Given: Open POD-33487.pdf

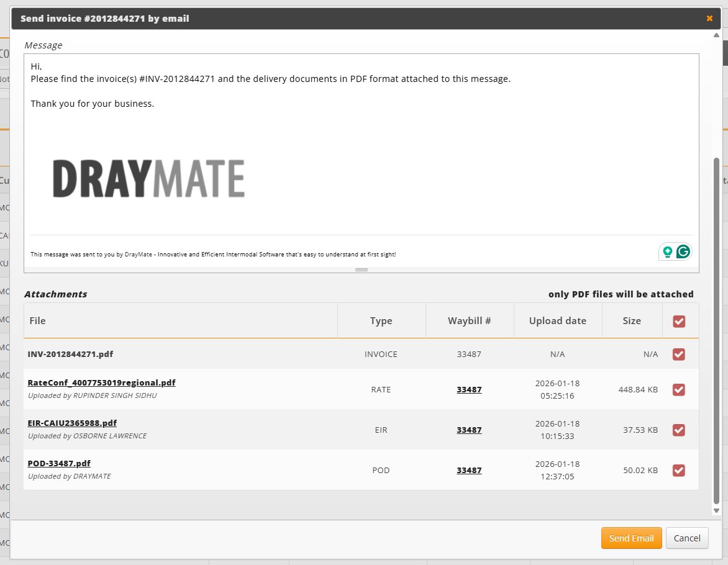Looking at the screenshot, I should (x=58, y=463).
